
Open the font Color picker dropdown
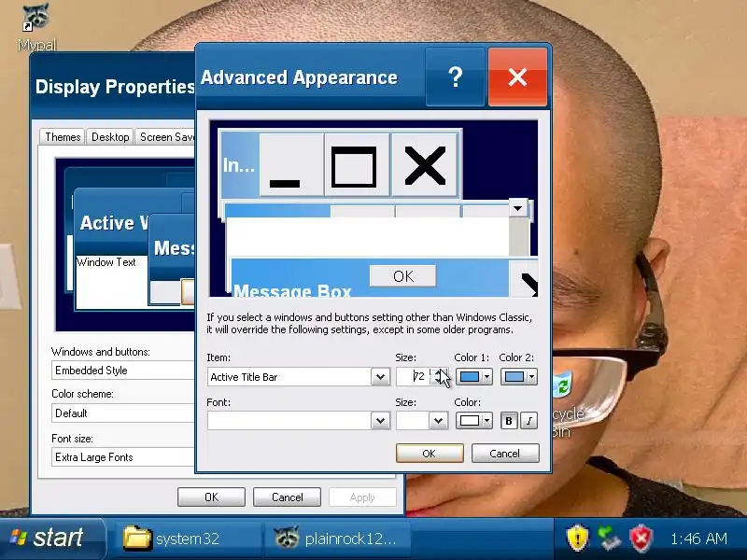[x=474, y=421]
